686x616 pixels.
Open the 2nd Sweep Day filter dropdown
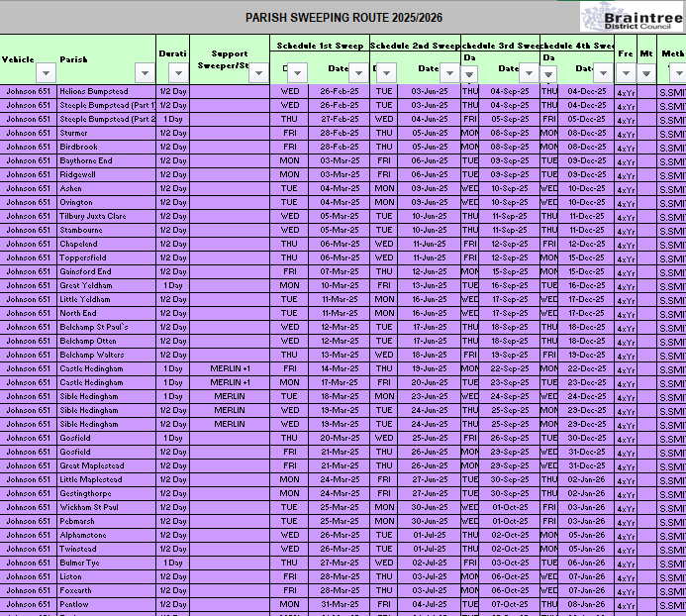[386, 72]
